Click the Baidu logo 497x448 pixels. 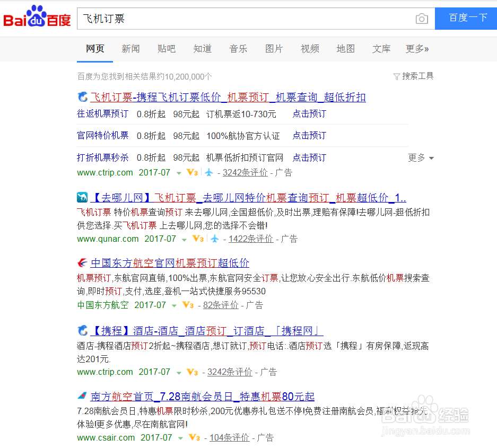click(37, 16)
